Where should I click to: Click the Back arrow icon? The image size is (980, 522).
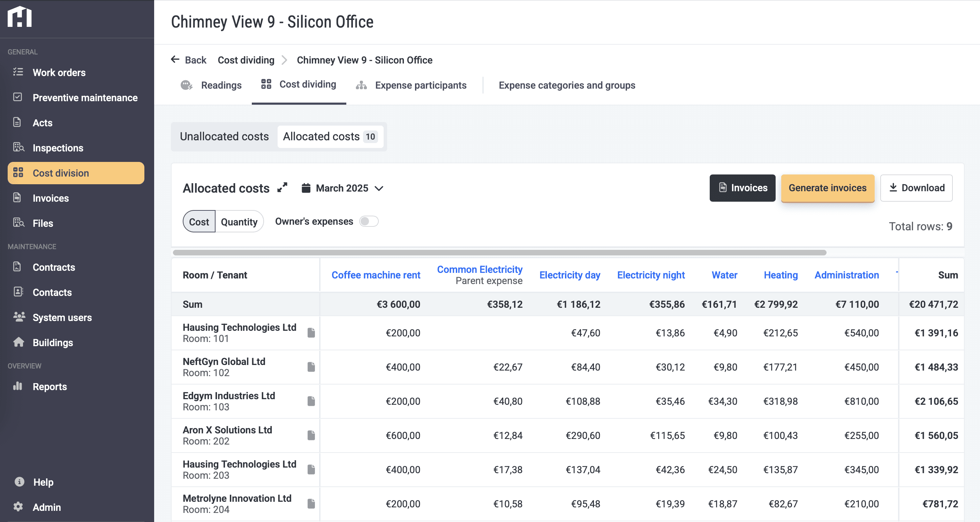pos(175,60)
